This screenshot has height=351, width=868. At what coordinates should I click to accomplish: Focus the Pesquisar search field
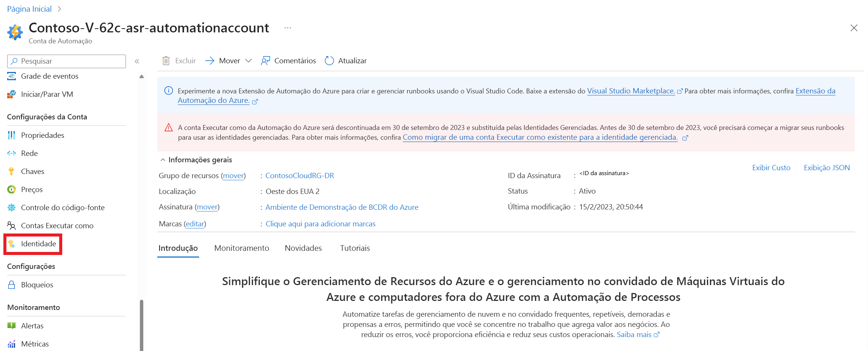pos(66,61)
